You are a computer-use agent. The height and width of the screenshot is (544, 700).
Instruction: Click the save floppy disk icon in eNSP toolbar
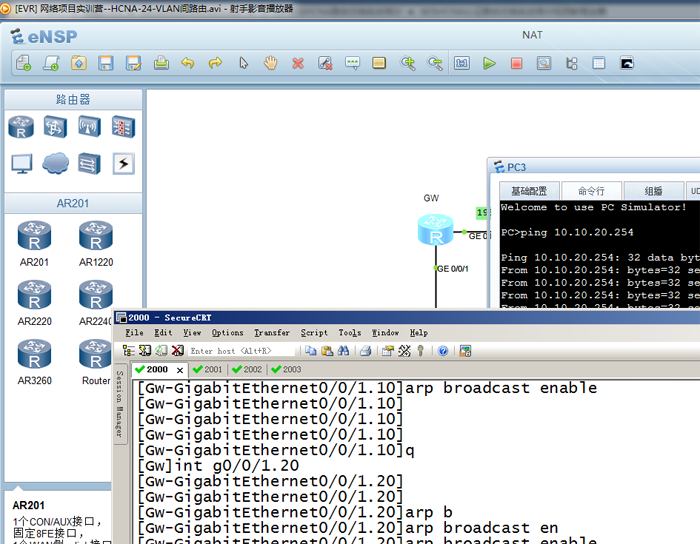pos(106,63)
